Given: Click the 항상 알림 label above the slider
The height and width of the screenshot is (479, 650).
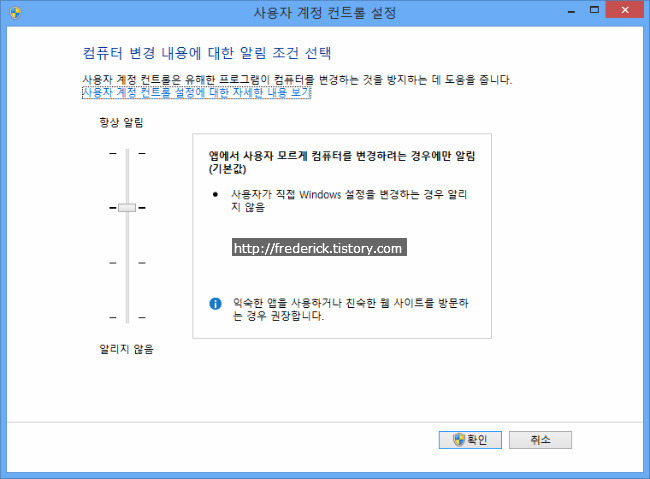Looking at the screenshot, I should [x=121, y=122].
